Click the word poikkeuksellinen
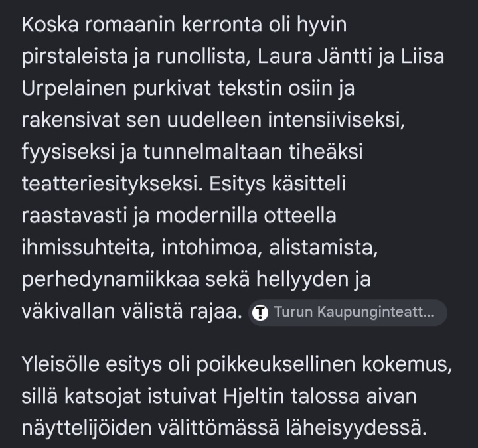The width and height of the screenshot is (478, 448). click(276, 364)
